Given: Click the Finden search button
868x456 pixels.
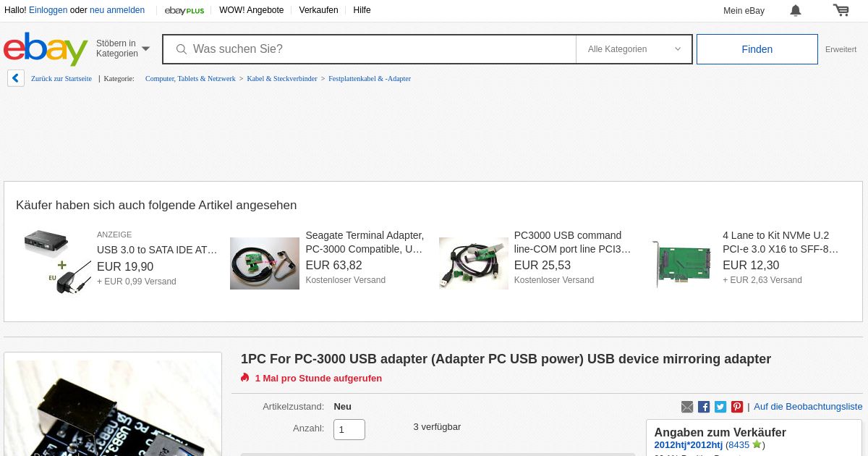Looking at the screenshot, I should click(757, 49).
